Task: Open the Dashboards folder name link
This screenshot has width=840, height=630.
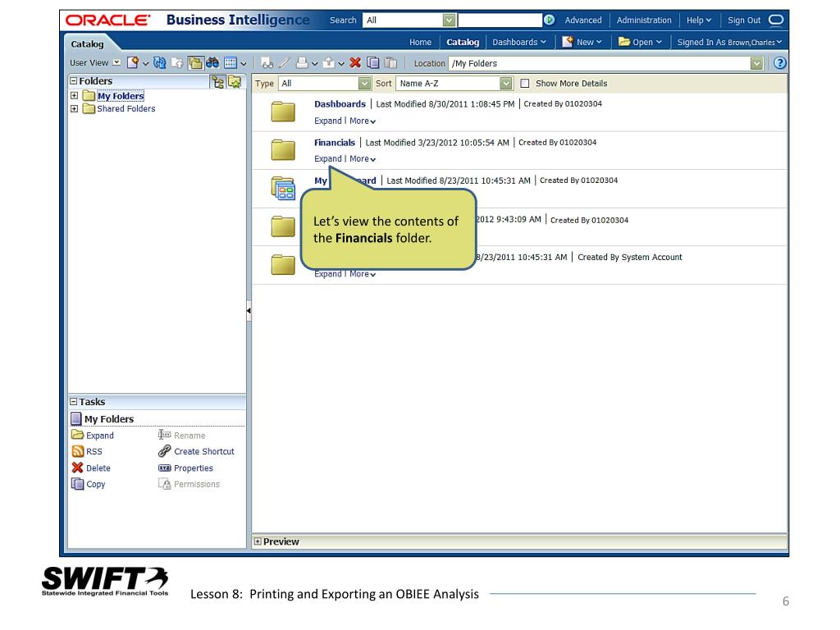Action: [340, 104]
